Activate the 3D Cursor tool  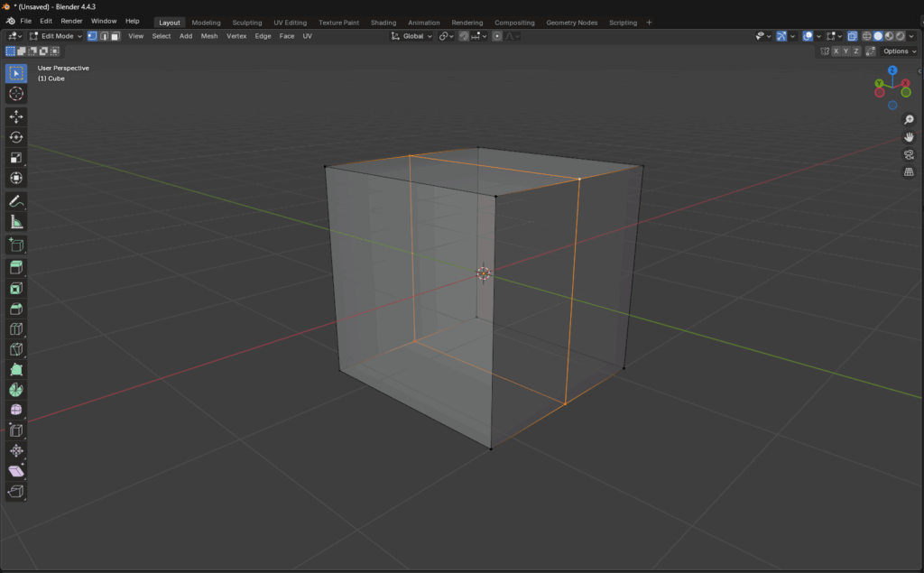[x=16, y=94]
